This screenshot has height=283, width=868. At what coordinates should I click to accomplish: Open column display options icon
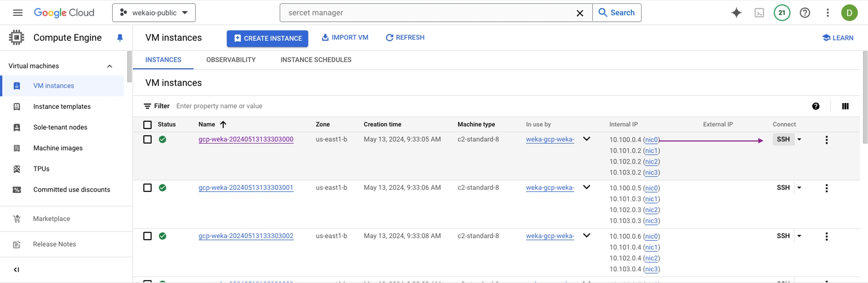[845, 106]
